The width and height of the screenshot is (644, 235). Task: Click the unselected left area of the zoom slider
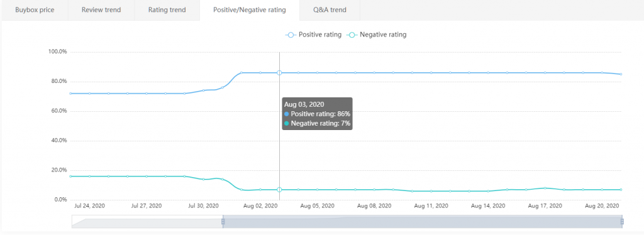tap(147, 221)
